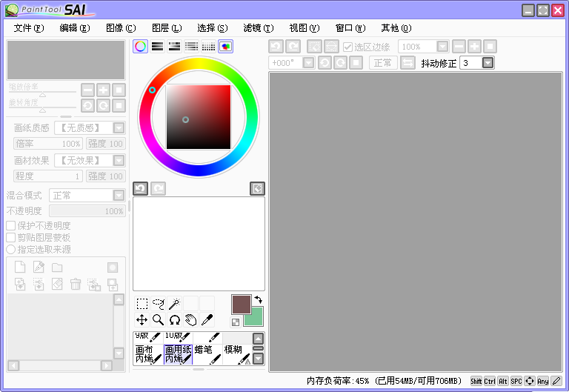Image resolution: width=569 pixels, height=392 pixels.
Task: Select the eyedropper color picker tool
Action: tap(207, 320)
